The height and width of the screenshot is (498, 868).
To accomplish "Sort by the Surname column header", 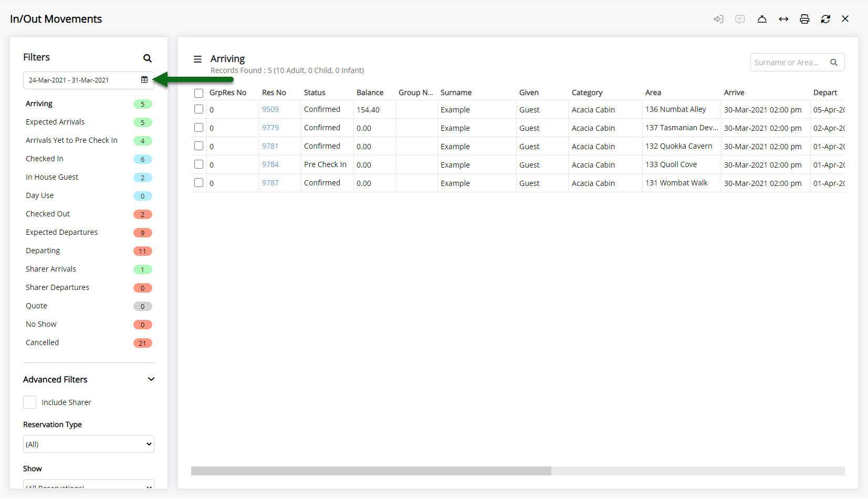I will (456, 92).
